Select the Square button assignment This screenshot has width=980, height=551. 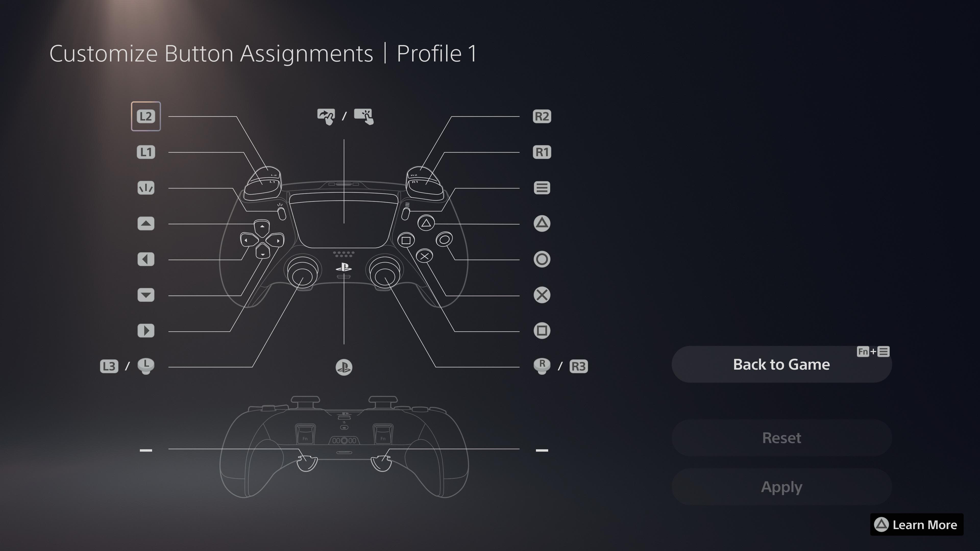[543, 330]
